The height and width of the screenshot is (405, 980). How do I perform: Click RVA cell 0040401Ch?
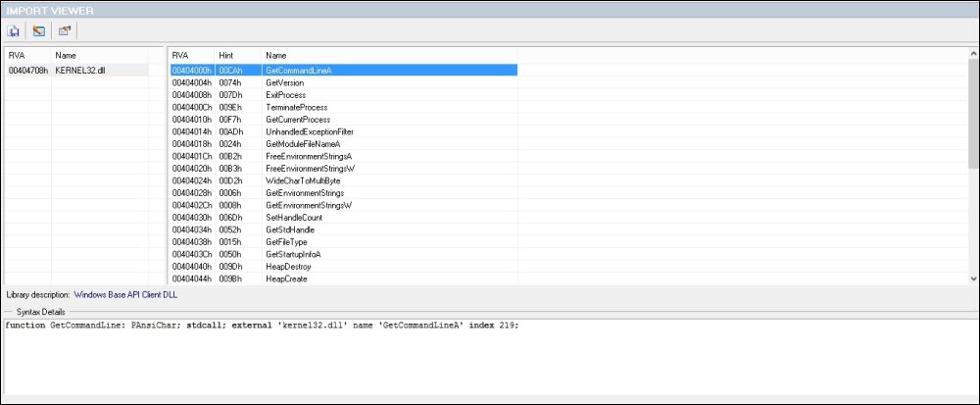coord(192,156)
